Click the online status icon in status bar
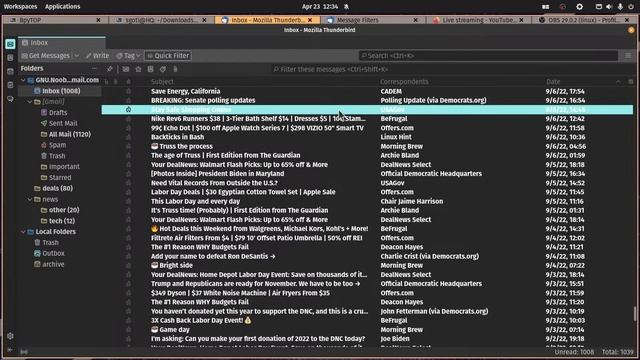The width and height of the screenshot is (640, 360). (24, 352)
